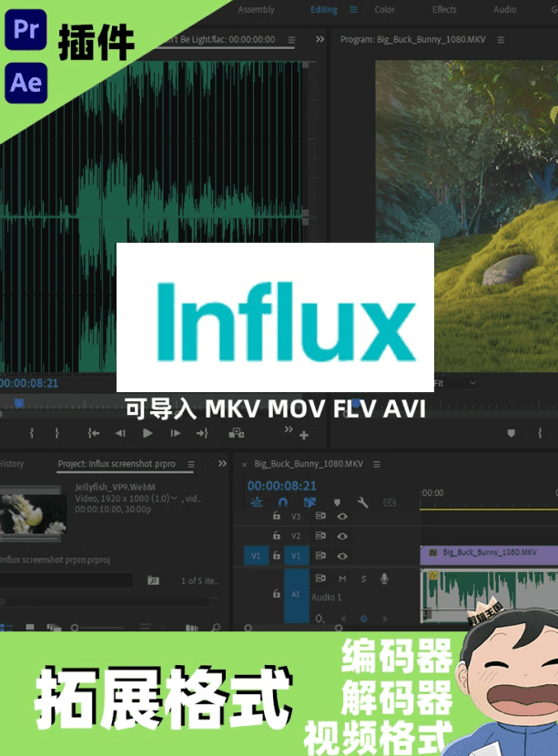
Task: Expand Jellyfish clip video info dropdown
Action: tap(174, 499)
